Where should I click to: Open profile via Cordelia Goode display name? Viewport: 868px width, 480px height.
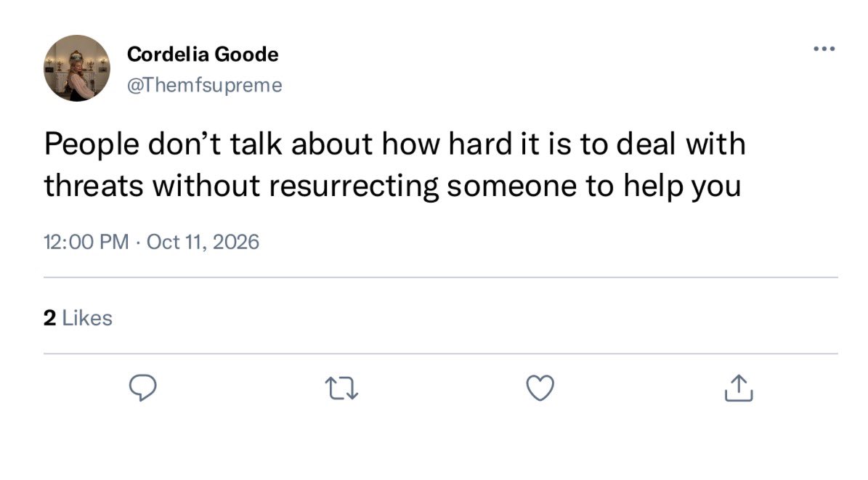point(203,54)
